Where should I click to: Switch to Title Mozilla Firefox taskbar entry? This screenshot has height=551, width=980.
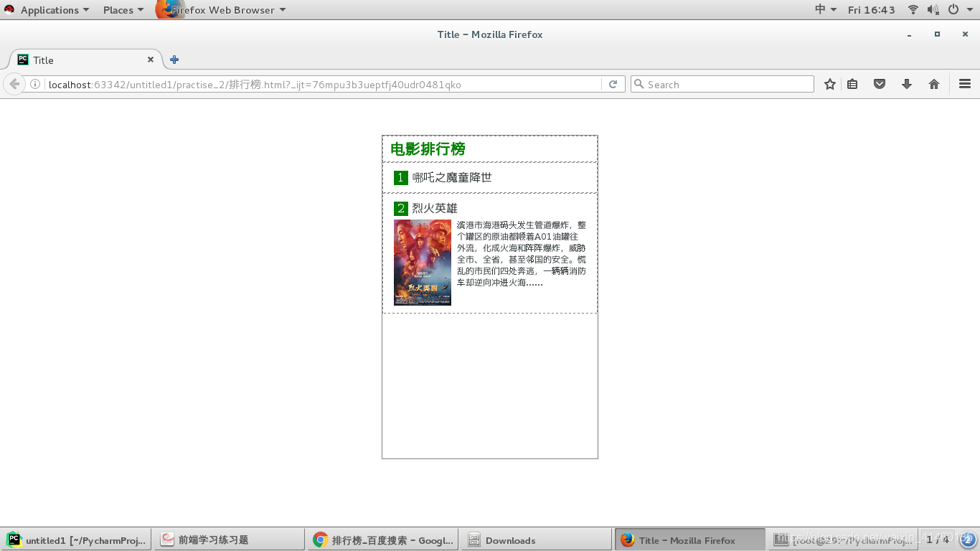(x=690, y=540)
